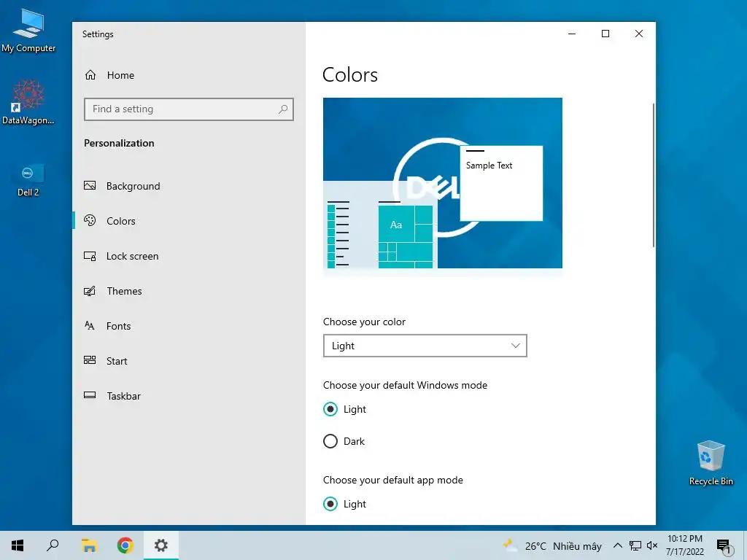Screen dimensions: 747x560
Task: Open File Explorer from the taskbar
Action: [89, 545]
